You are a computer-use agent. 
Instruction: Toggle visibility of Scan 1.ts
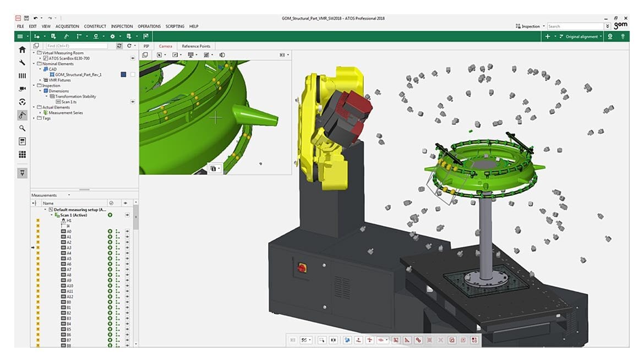click(133, 102)
